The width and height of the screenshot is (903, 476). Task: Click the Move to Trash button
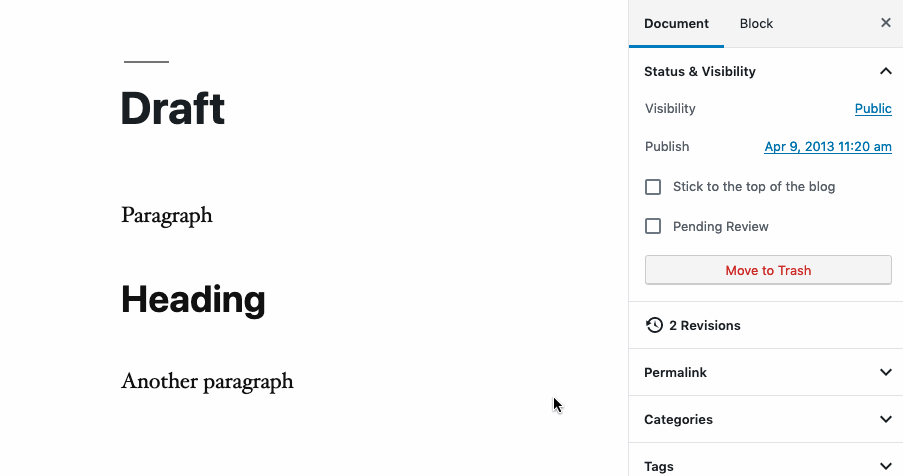pos(768,270)
